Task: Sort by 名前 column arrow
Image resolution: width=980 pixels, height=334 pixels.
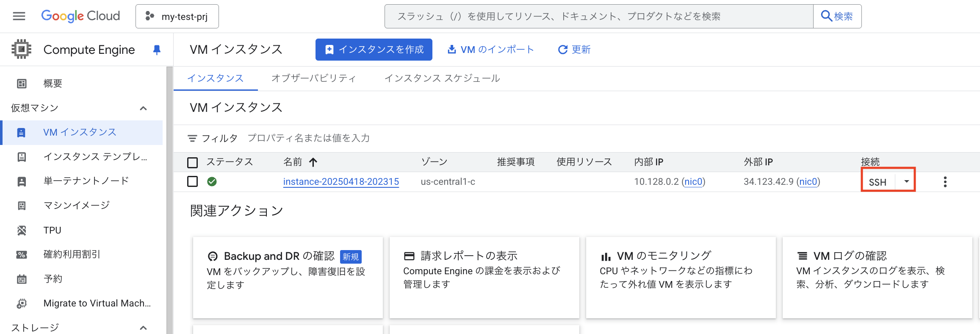Action: coord(313,162)
